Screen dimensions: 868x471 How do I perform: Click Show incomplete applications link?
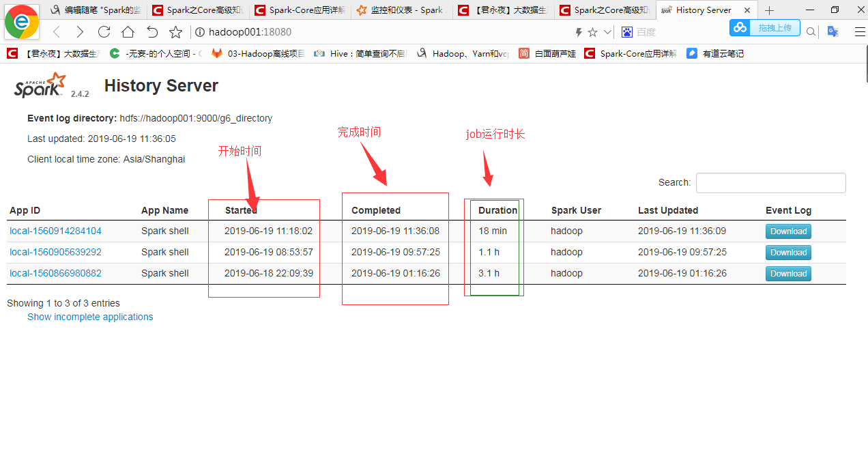coord(90,317)
